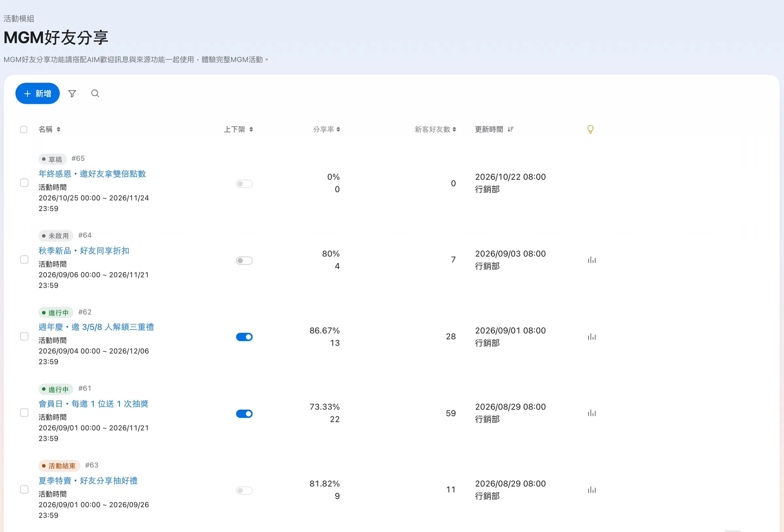Image resolution: width=784 pixels, height=532 pixels.
Task: Sort by 分享率 column
Action: coord(326,129)
